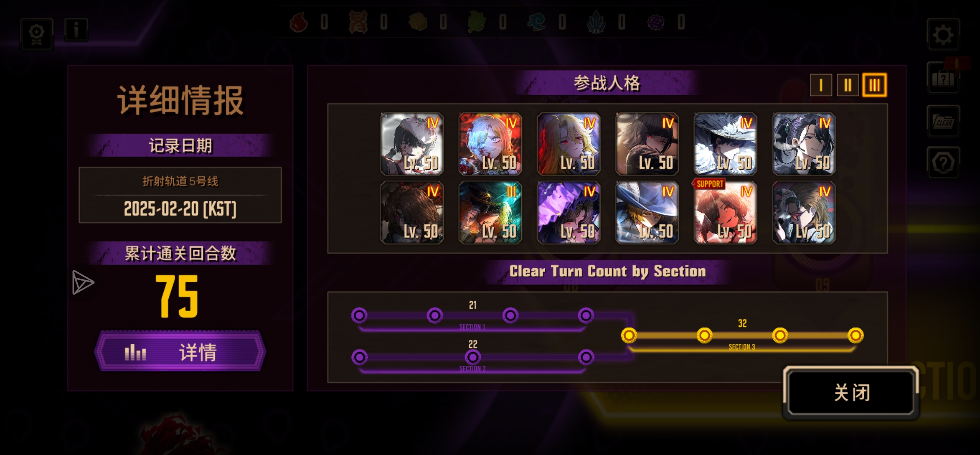
Task: Click the 详情 details button
Action: pyautogui.click(x=180, y=352)
